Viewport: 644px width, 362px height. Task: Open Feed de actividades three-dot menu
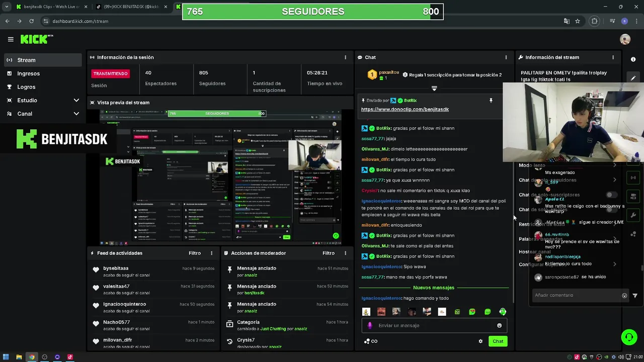211,253
